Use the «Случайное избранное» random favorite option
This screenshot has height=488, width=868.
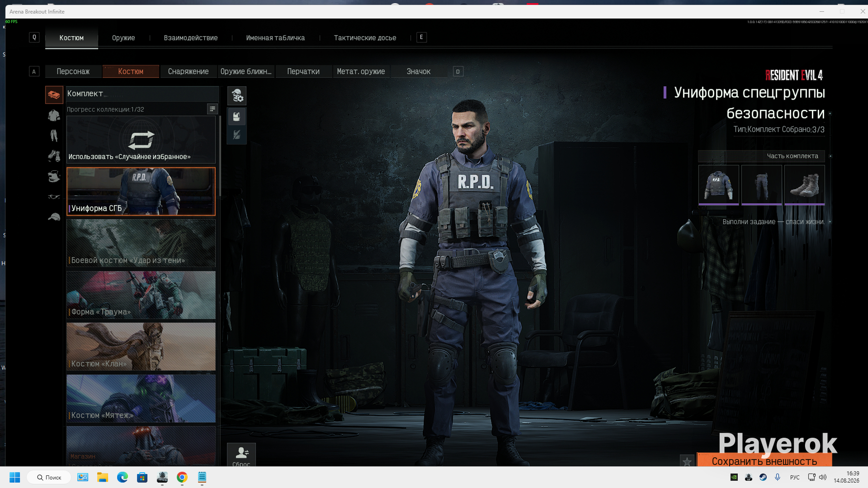(x=141, y=140)
